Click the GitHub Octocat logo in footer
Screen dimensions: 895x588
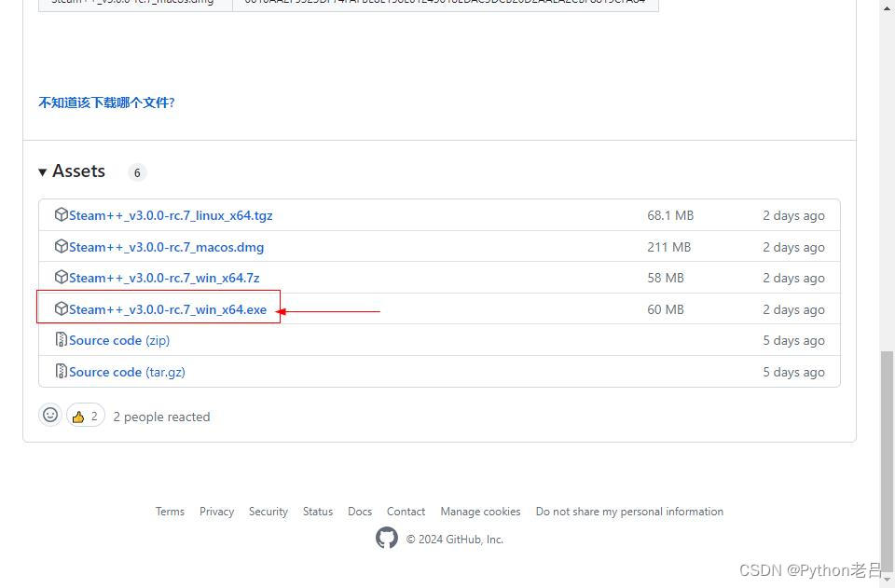click(387, 538)
